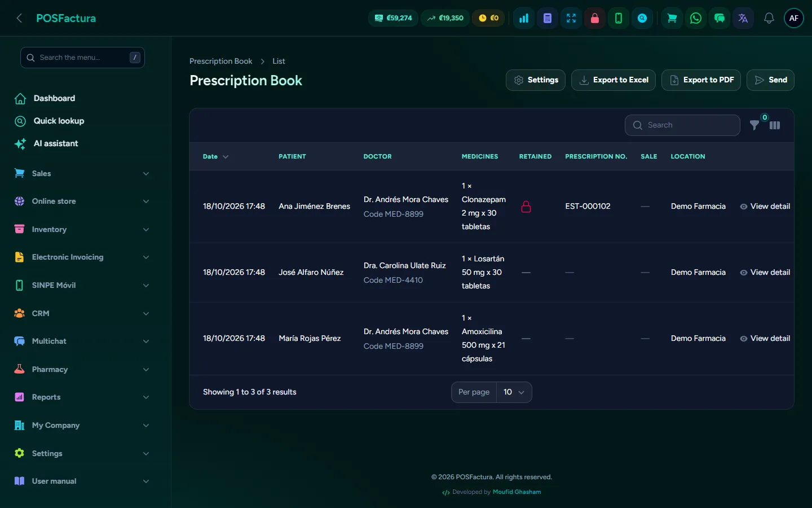This screenshot has width=812, height=508.
Task: Expand the Online store section
Action: click(x=82, y=201)
